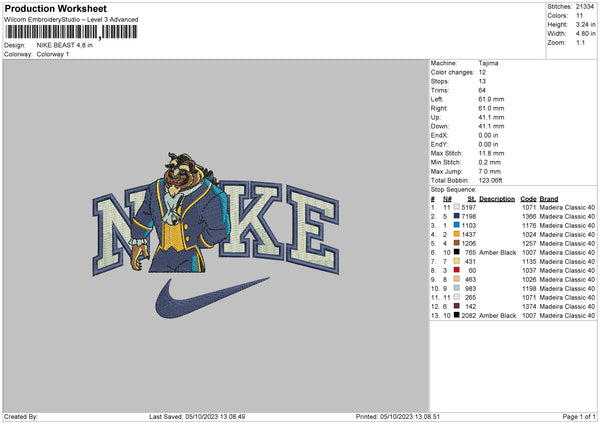Select the Max Jump value 7.0 mm
The image size is (600, 424).
point(489,171)
